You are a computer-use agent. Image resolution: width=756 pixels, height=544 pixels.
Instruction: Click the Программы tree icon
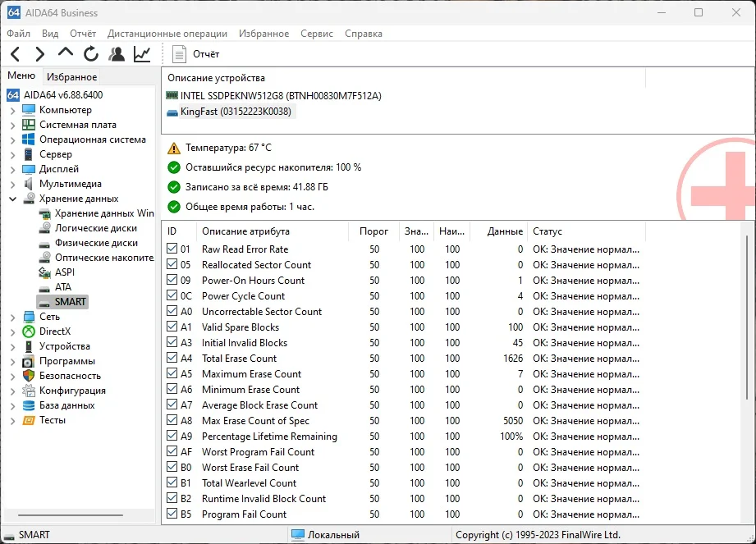29,361
